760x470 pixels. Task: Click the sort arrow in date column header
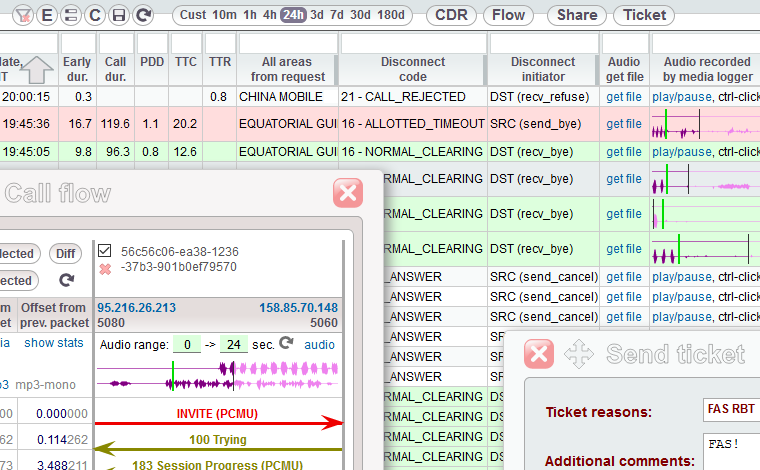37,70
